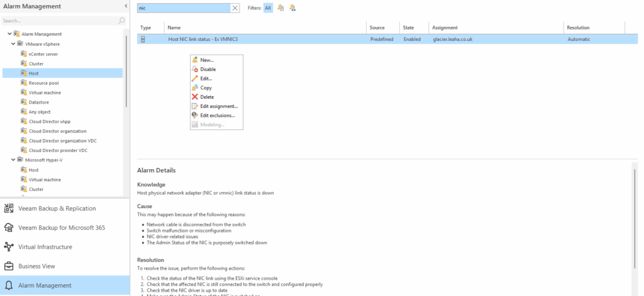The height and width of the screenshot is (296, 644).
Task: Select the Host NIC link status alarm row
Action: coord(387,40)
